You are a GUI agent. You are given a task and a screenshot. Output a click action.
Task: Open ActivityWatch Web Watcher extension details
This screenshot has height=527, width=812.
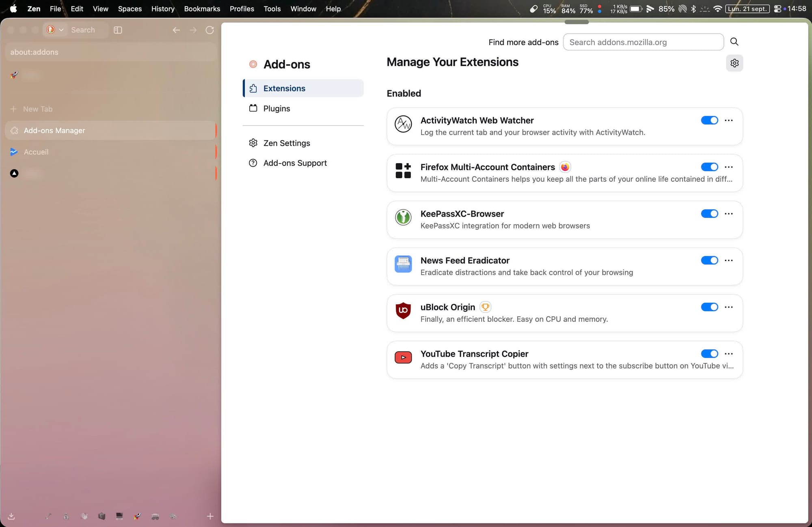pyautogui.click(x=565, y=126)
